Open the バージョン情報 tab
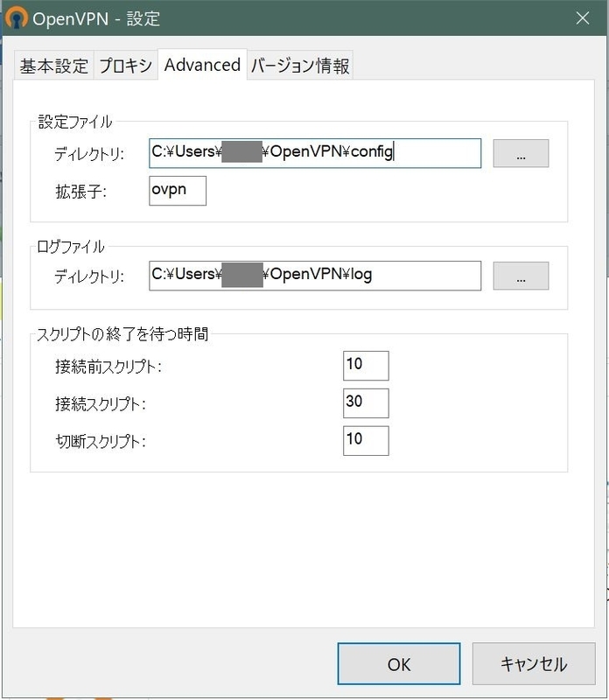This screenshot has width=609, height=700. (x=300, y=66)
